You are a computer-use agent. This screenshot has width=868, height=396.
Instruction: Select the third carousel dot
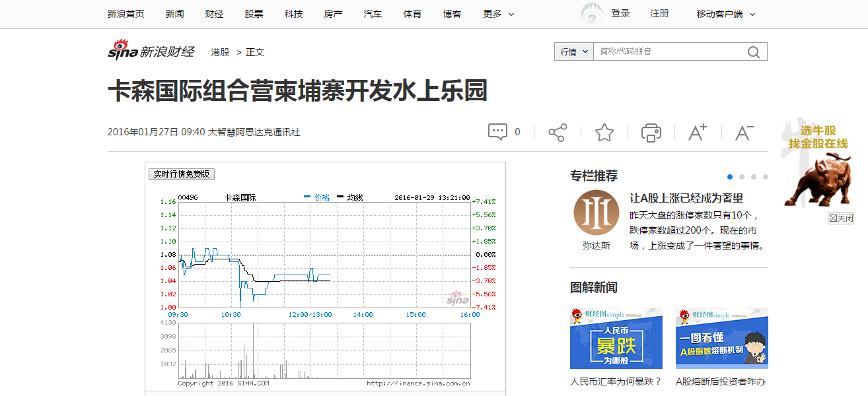pos(754,177)
